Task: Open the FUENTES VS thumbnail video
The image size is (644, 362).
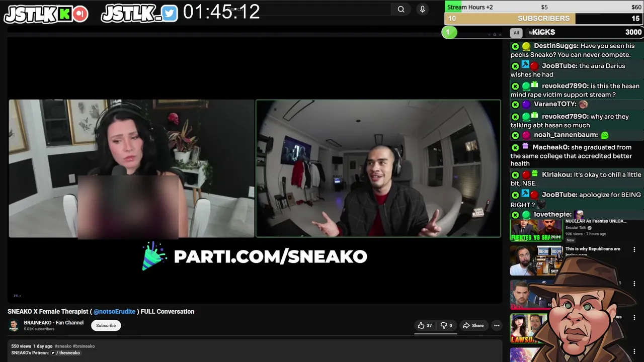Action: point(536,231)
